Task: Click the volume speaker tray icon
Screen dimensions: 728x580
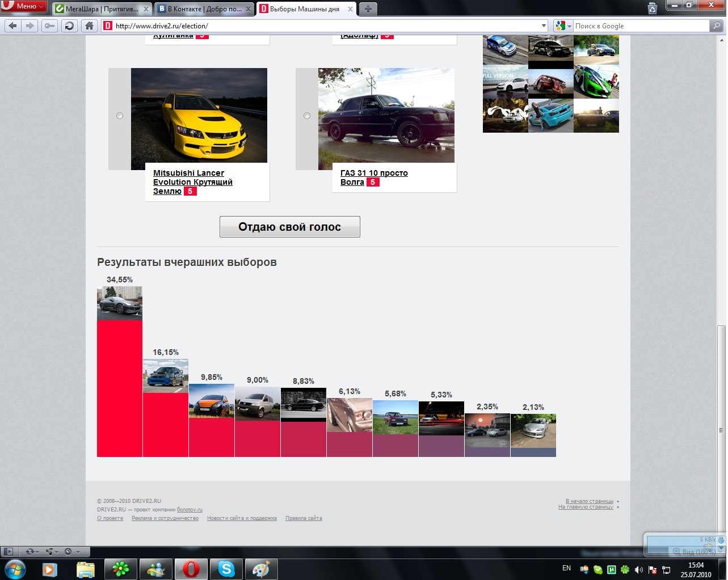Action: coord(639,569)
